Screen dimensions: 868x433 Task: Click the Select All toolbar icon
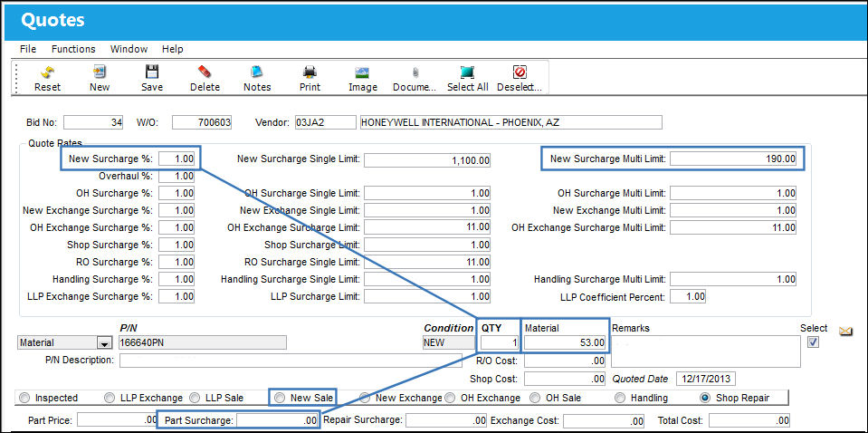click(468, 72)
